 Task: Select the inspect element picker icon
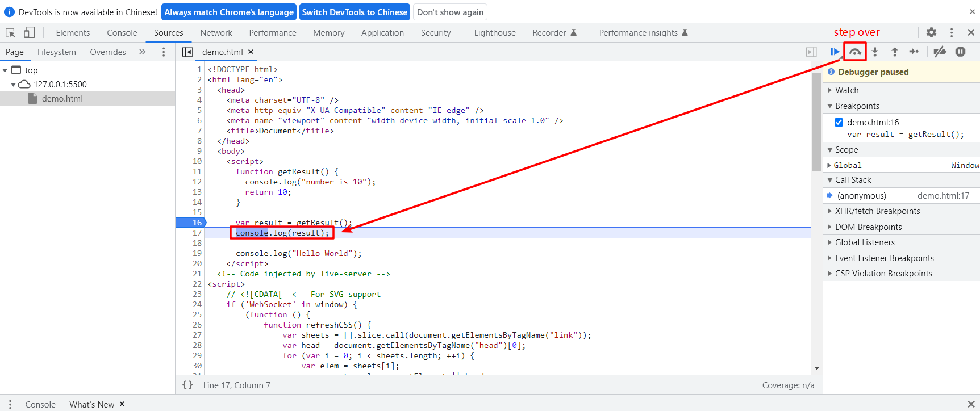tap(10, 32)
